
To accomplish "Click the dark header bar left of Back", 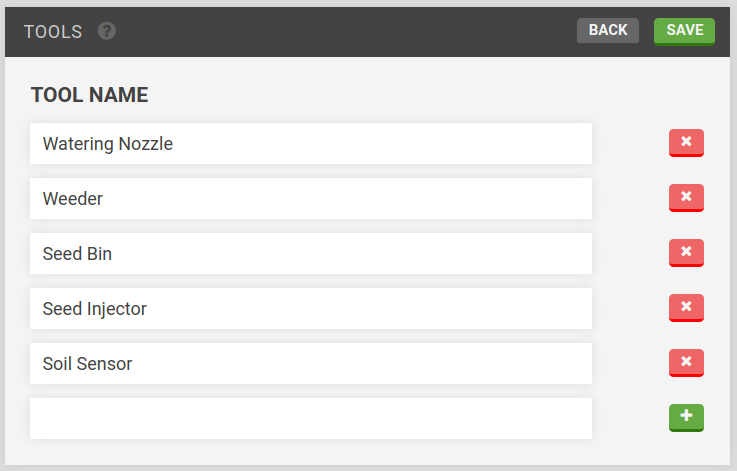I will 340,31.
